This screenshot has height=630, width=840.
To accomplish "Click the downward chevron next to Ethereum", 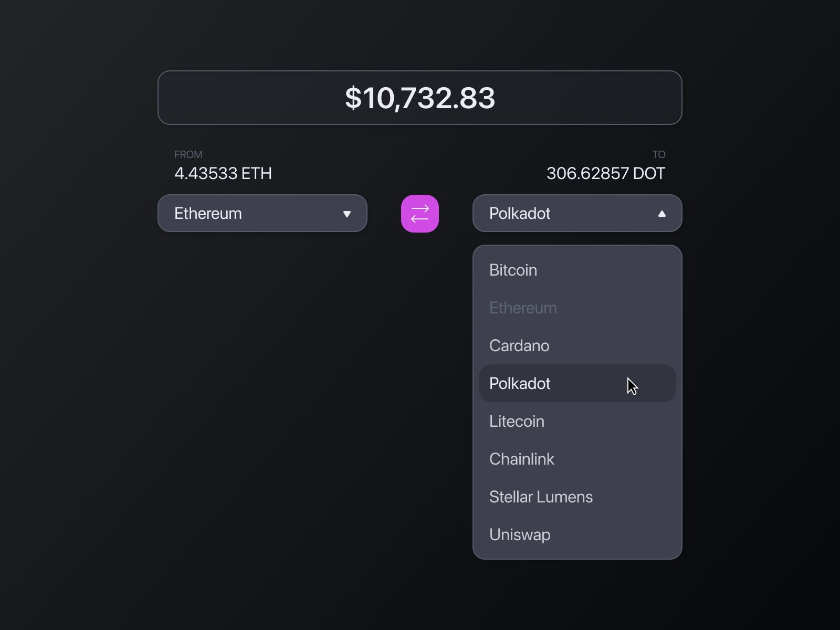I will (x=346, y=213).
